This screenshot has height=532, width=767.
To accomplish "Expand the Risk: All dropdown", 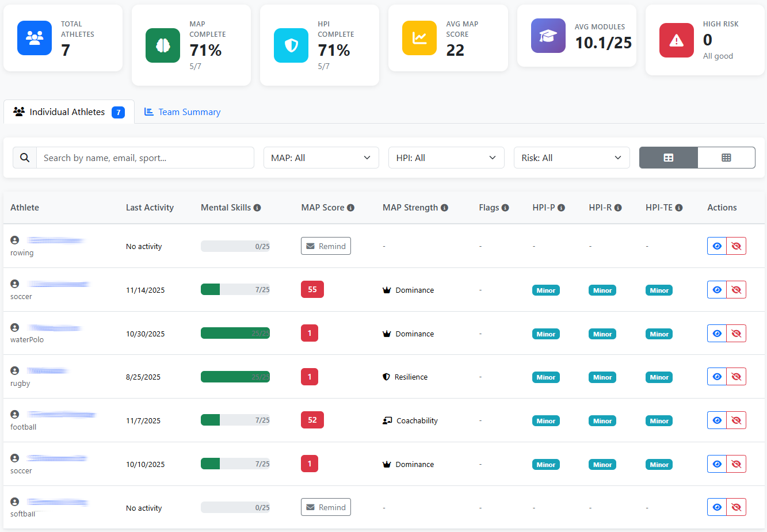I will click(571, 157).
